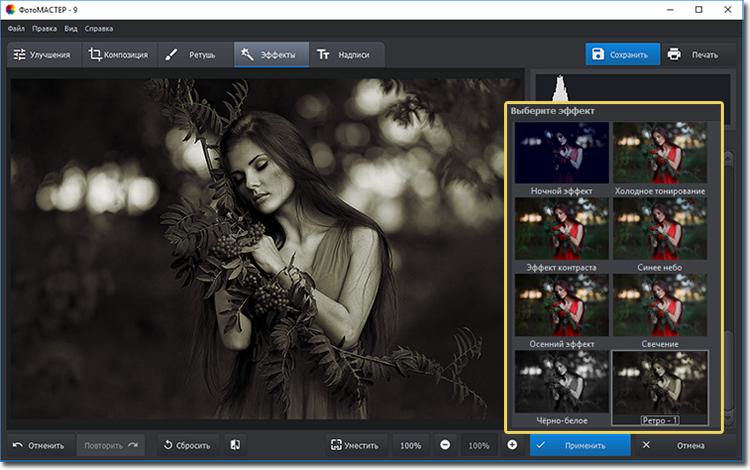Go to the Надписи tab
This screenshot has height=470, width=750.
[x=344, y=55]
